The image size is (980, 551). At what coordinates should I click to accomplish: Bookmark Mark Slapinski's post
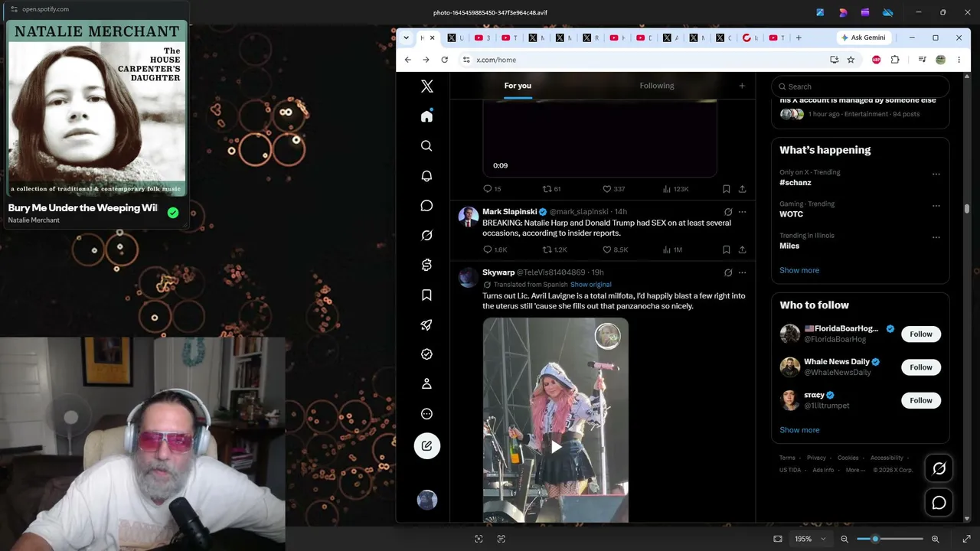(x=726, y=249)
